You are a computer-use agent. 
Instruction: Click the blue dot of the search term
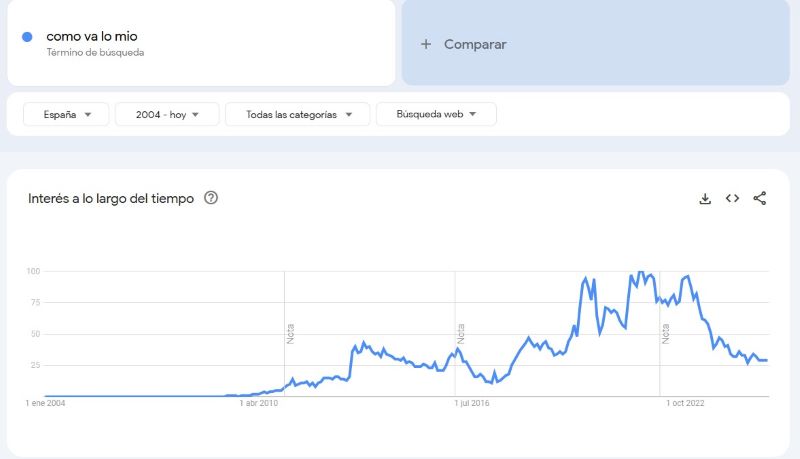(x=28, y=37)
